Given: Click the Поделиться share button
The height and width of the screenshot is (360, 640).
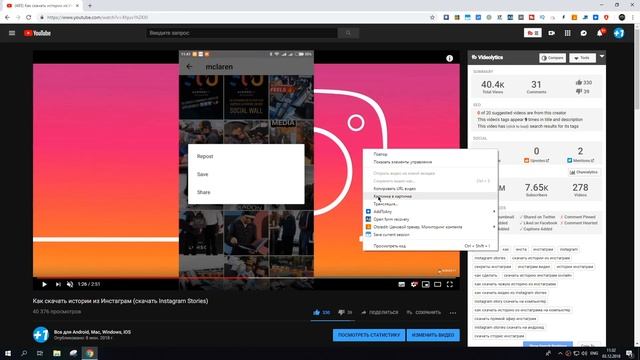Looking at the screenshot, I should pyautogui.click(x=380, y=312).
